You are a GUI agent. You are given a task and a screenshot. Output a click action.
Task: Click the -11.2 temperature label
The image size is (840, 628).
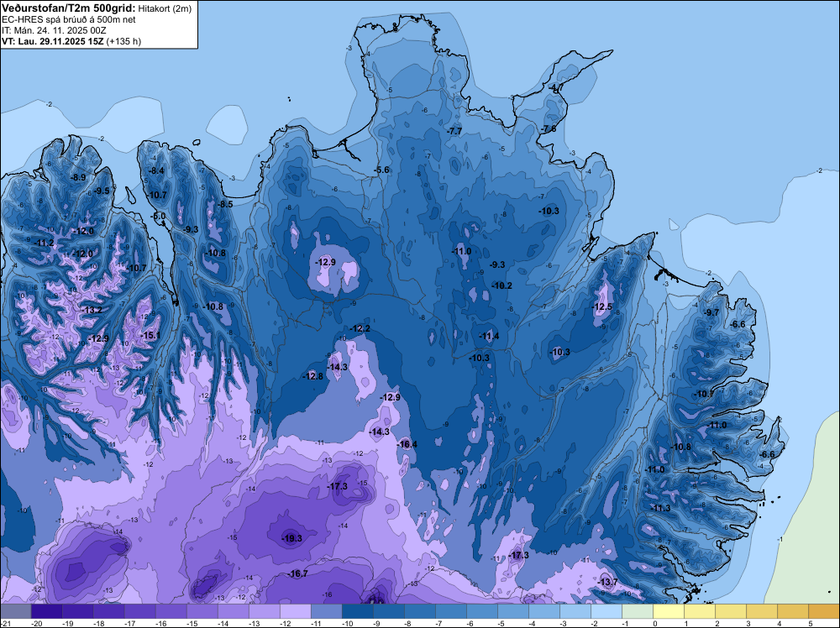click(44, 243)
